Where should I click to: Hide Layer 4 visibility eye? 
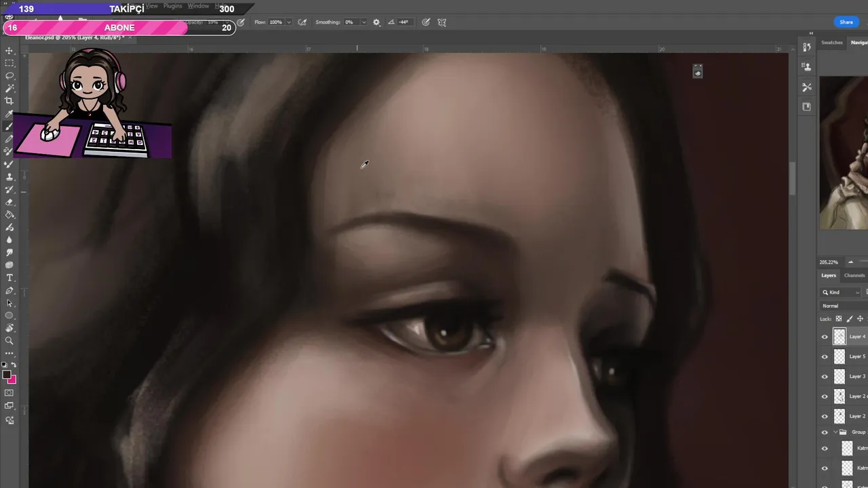point(825,337)
